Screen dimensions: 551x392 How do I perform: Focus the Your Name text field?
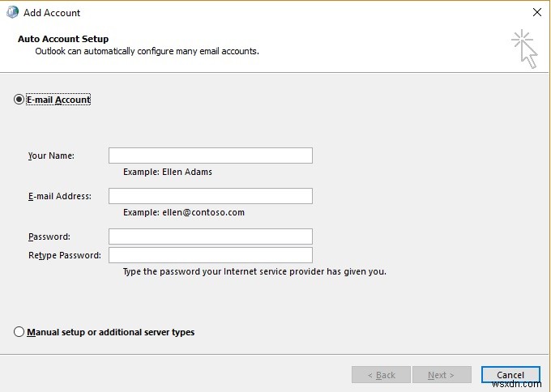210,156
